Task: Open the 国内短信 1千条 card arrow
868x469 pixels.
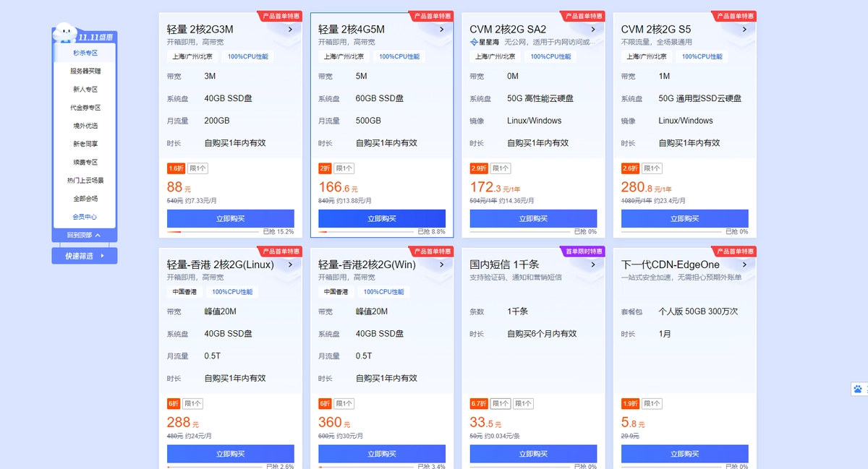Action: (593, 265)
